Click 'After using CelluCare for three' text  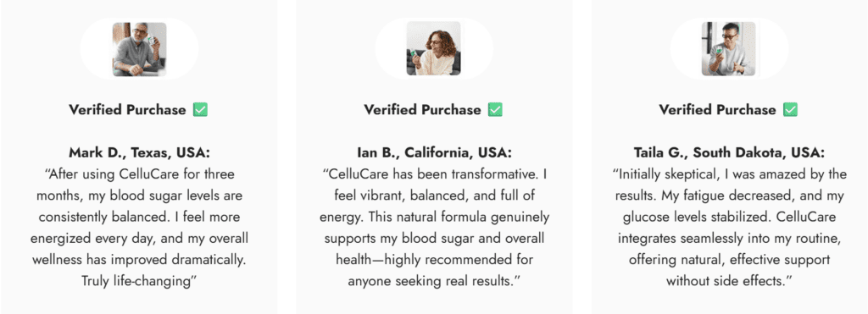click(139, 174)
